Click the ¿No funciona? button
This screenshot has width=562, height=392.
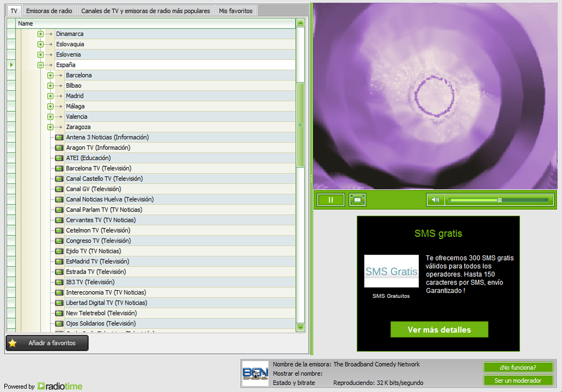tap(518, 367)
